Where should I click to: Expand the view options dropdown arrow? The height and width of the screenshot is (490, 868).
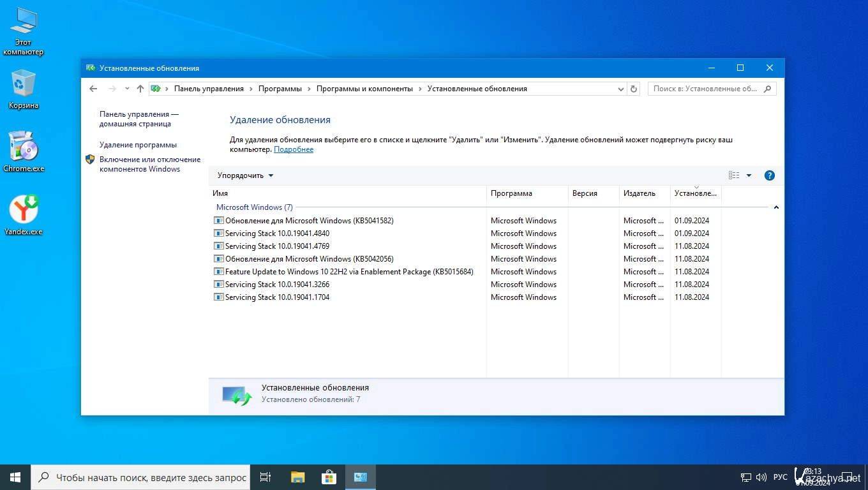tap(749, 175)
